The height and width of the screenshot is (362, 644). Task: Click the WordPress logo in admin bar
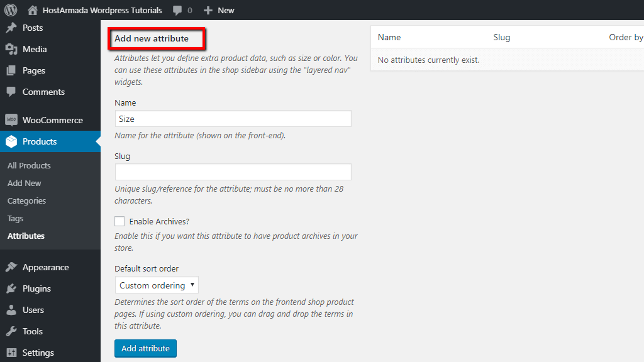point(9,9)
